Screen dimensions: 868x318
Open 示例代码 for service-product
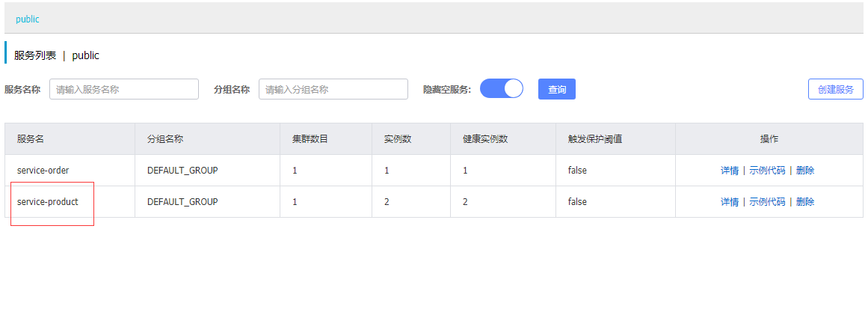[767, 202]
